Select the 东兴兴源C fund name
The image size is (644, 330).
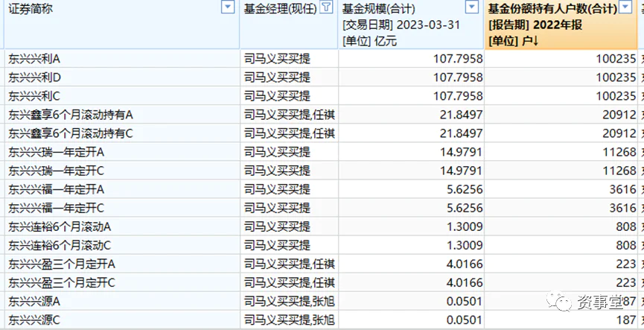pyautogui.click(x=34, y=319)
